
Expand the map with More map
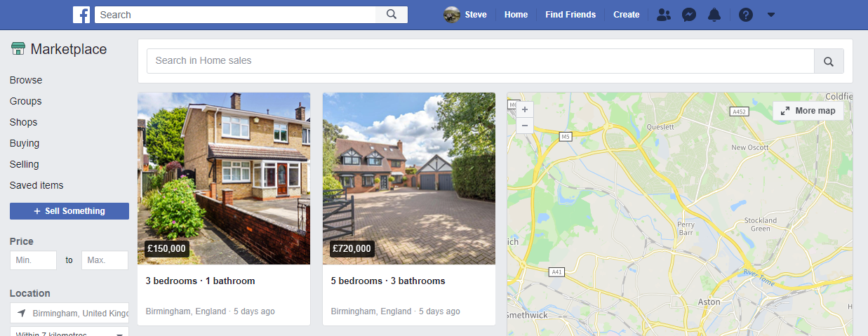coord(808,111)
